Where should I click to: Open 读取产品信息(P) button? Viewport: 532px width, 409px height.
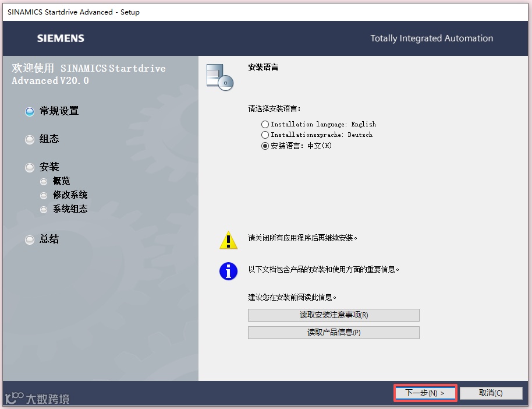pyautogui.click(x=334, y=333)
